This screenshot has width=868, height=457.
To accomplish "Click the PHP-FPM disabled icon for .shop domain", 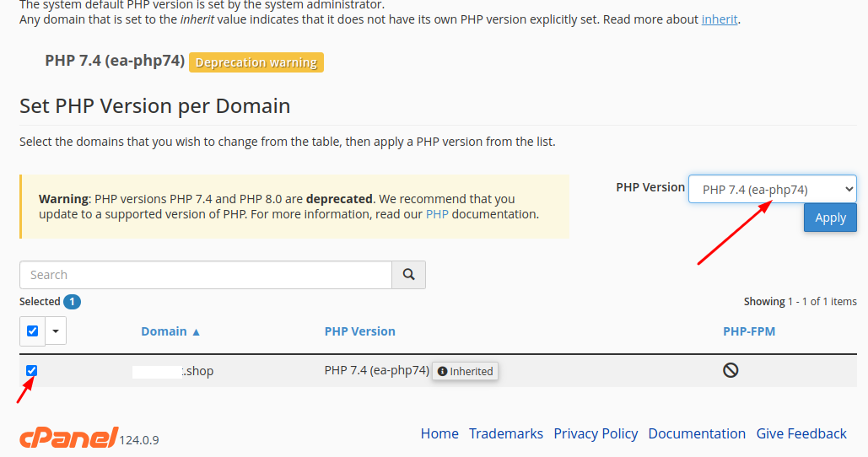I will coord(731,370).
